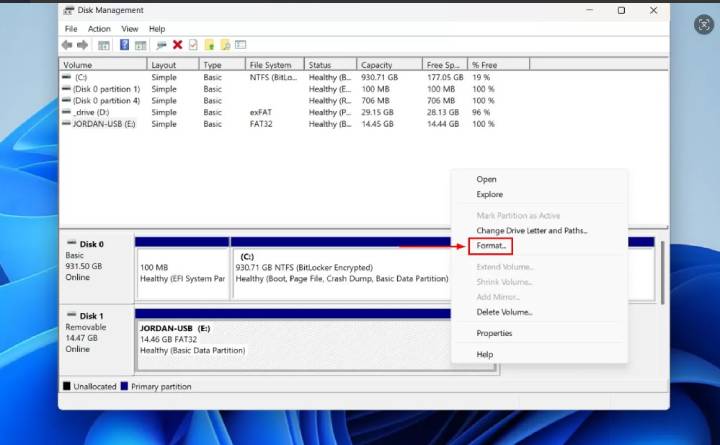Click the drive icon beside (C:) volume row
720x445 pixels.
pyautogui.click(x=67, y=77)
